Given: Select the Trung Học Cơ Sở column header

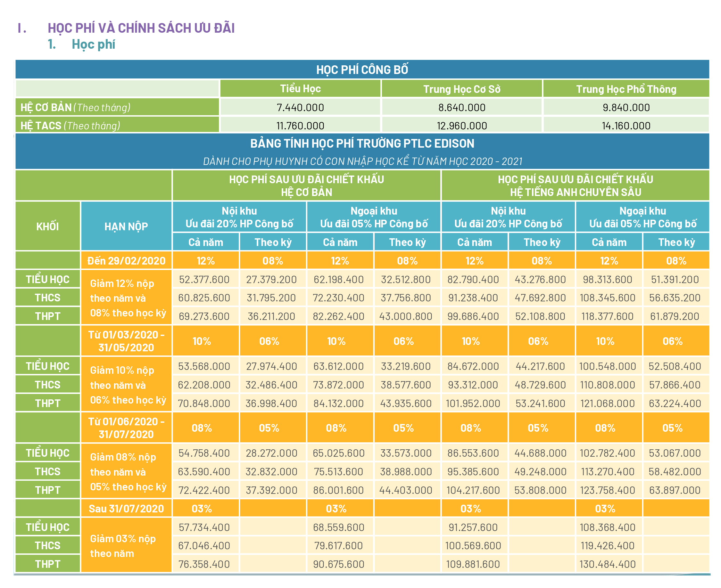Looking at the screenshot, I should pos(462,89).
